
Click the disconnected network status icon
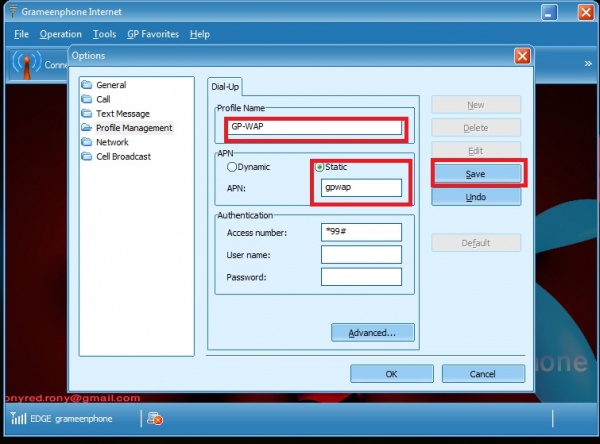tap(155, 418)
